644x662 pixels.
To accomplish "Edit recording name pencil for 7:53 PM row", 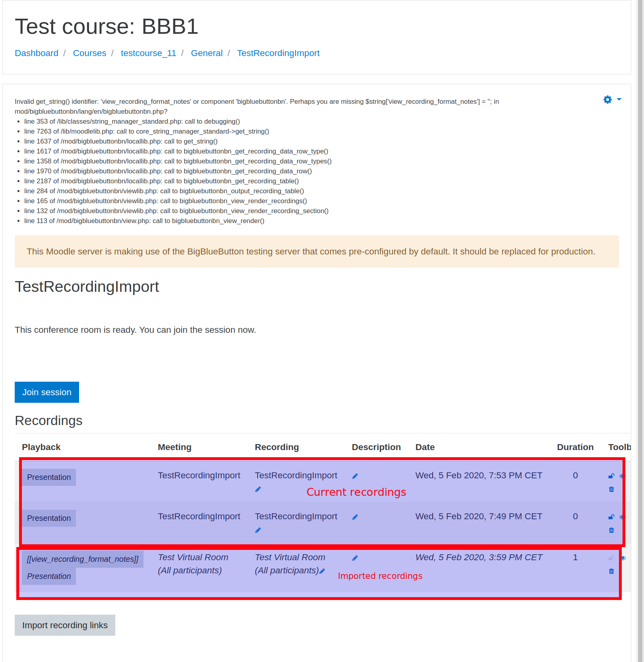I will coord(258,489).
